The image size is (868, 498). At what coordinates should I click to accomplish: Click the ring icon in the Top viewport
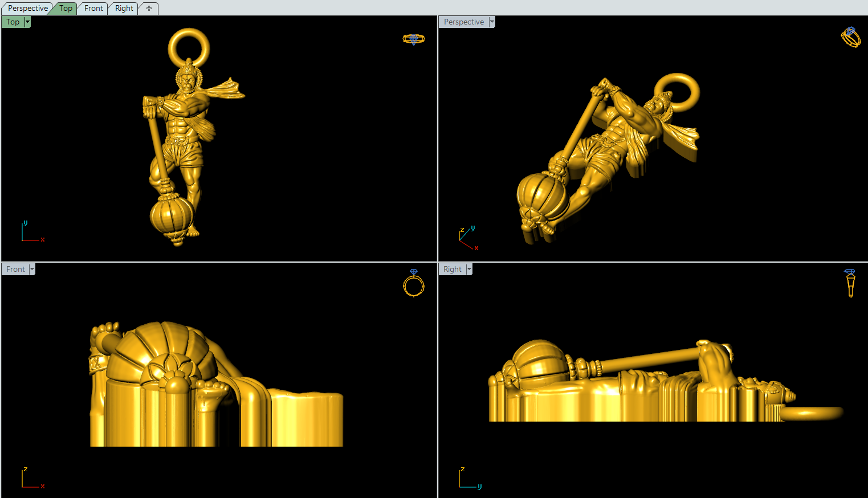[413, 39]
